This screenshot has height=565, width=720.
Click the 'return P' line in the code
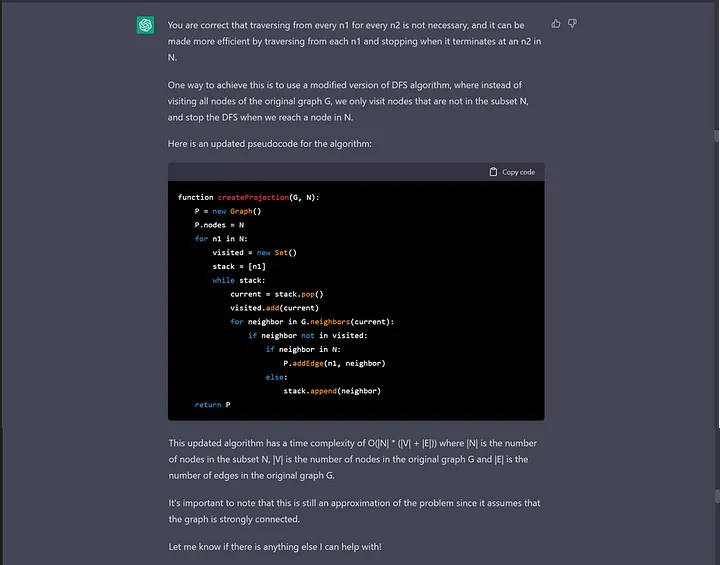tap(212, 405)
